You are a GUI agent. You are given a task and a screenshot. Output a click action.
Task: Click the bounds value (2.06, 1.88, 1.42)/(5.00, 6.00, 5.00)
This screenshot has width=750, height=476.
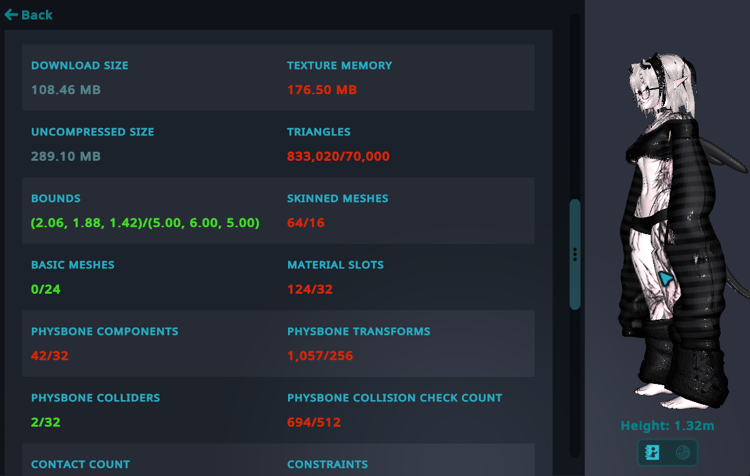(x=145, y=223)
